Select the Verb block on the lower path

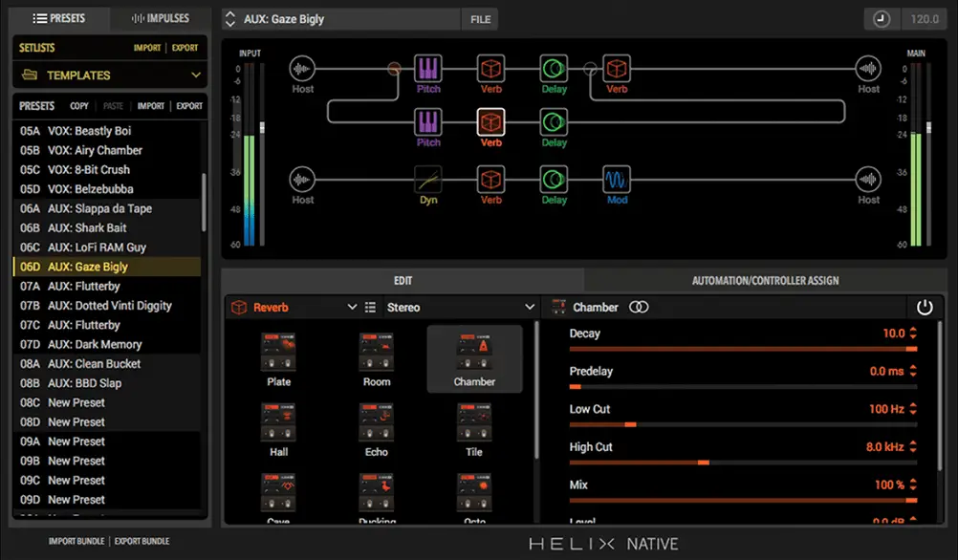tap(490, 179)
